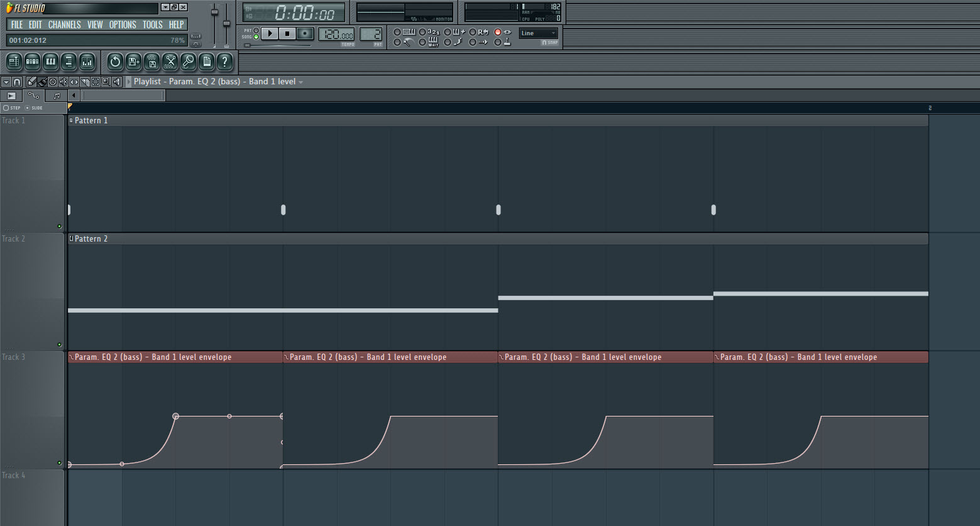Open the HELP menu
The height and width of the screenshot is (526, 980).
pos(177,25)
